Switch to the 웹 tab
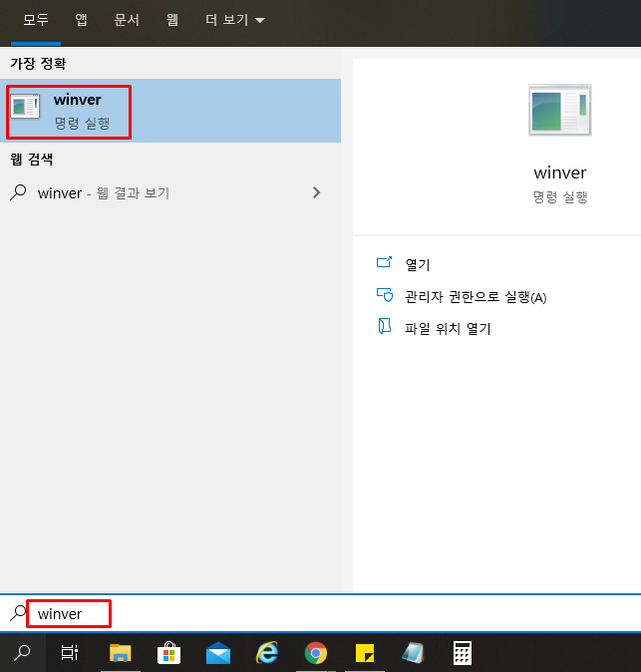This screenshot has width=641, height=672. coord(172,20)
